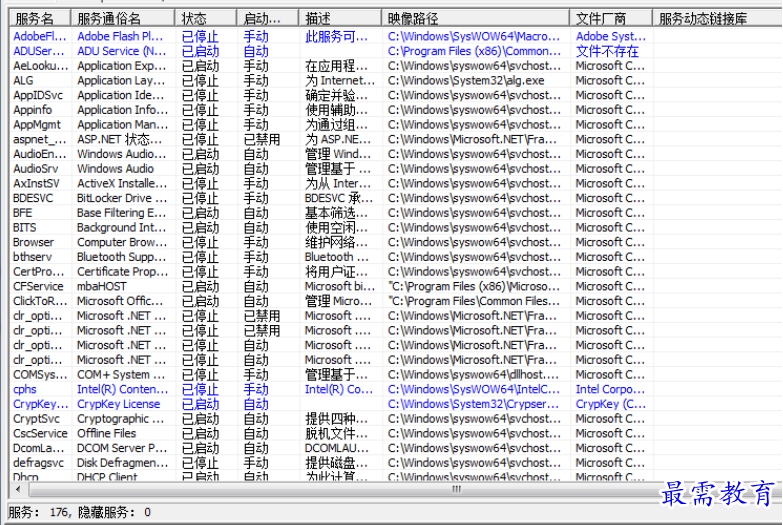Sort by the 状态 column header
The height and width of the screenshot is (525, 783).
(206, 18)
